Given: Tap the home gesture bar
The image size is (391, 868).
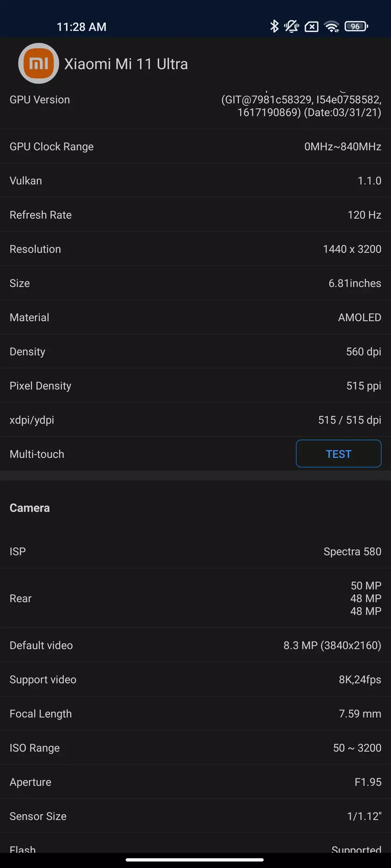Looking at the screenshot, I should click(195, 859).
